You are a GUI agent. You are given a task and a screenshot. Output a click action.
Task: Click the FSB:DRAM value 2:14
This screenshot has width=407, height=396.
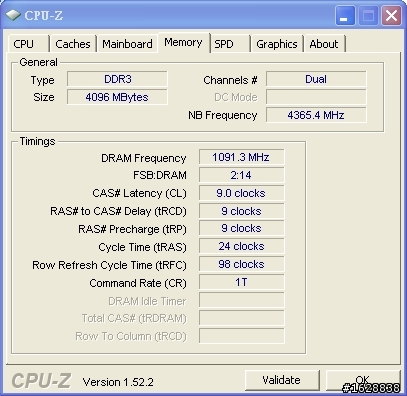point(242,175)
